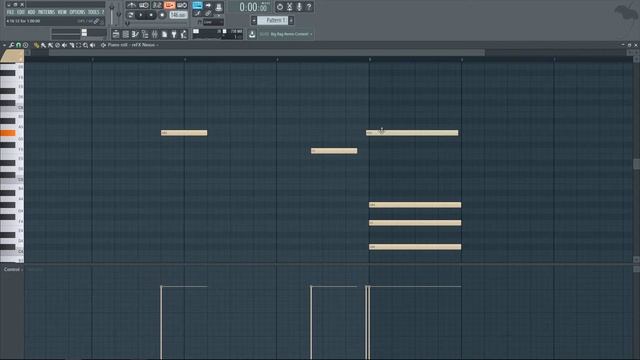Open the reFX Nexus target channel dropdown arrow
Viewport: 640px width, 360px height.
pos(158,45)
